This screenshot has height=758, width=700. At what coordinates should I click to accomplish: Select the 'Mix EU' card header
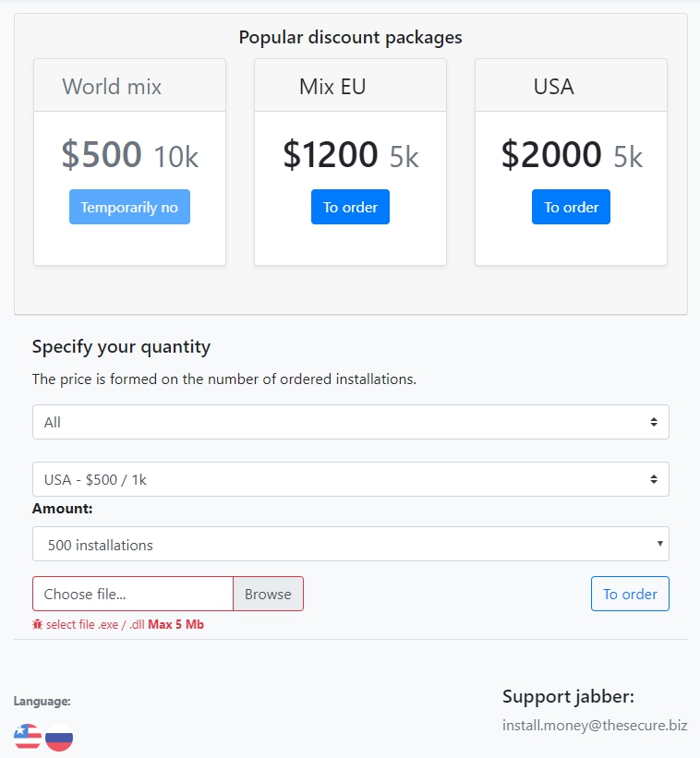coord(350,86)
